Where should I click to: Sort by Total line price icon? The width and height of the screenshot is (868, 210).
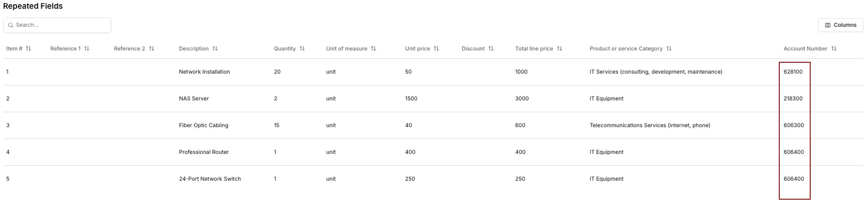coord(560,48)
